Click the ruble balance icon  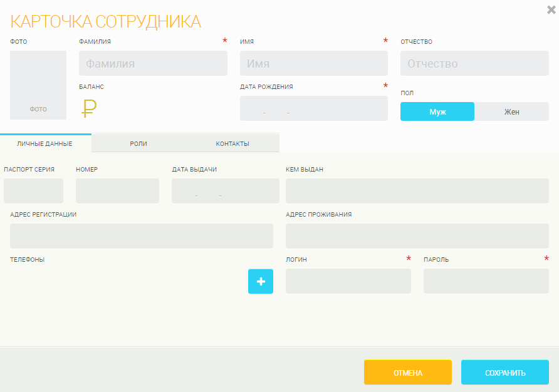88,108
